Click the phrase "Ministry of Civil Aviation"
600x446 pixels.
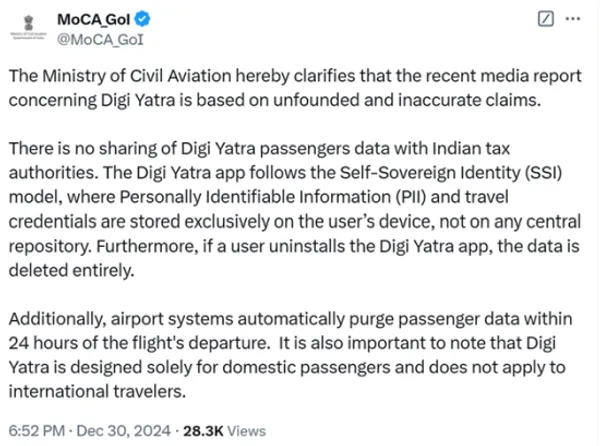pyautogui.click(x=137, y=76)
